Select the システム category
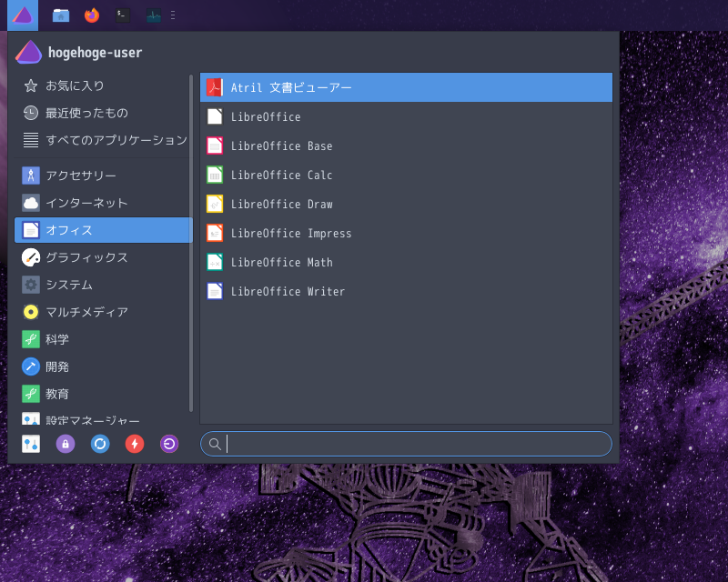The width and height of the screenshot is (728, 582). [102, 285]
